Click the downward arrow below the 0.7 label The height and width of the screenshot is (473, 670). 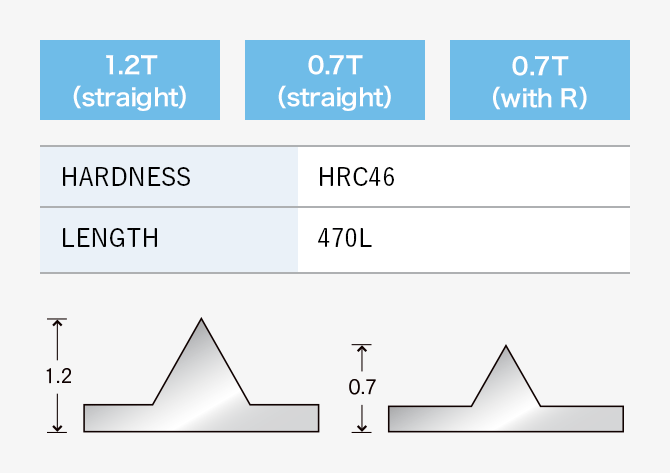[x=362, y=418]
